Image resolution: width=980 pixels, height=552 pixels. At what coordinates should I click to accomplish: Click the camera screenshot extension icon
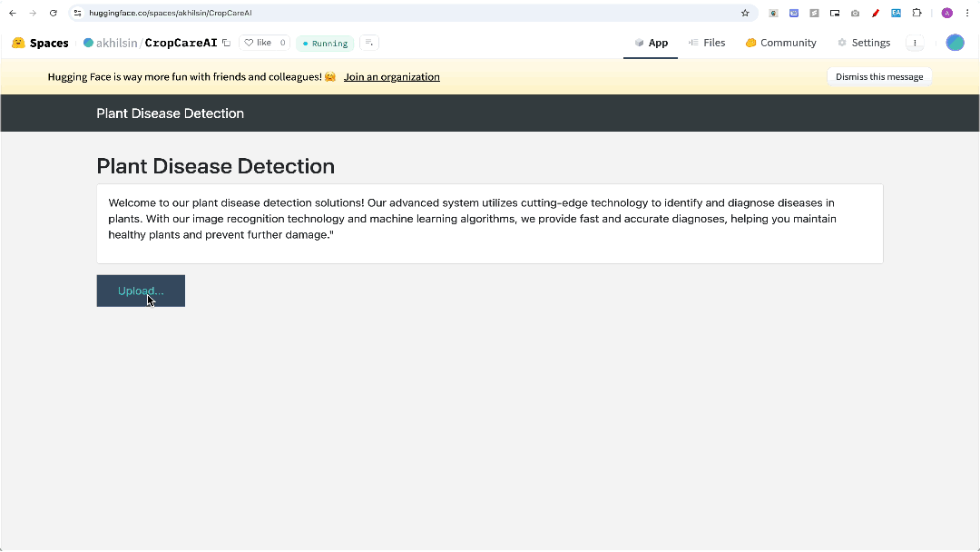tap(855, 14)
